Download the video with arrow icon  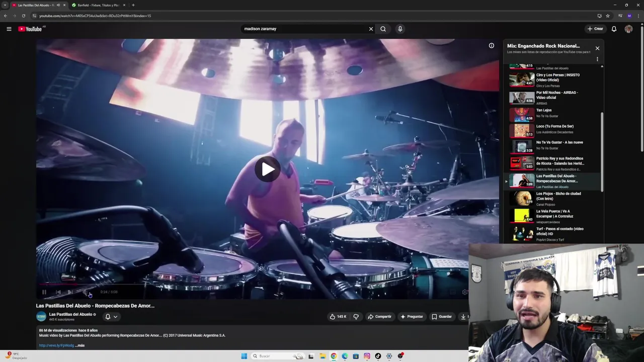(463, 316)
